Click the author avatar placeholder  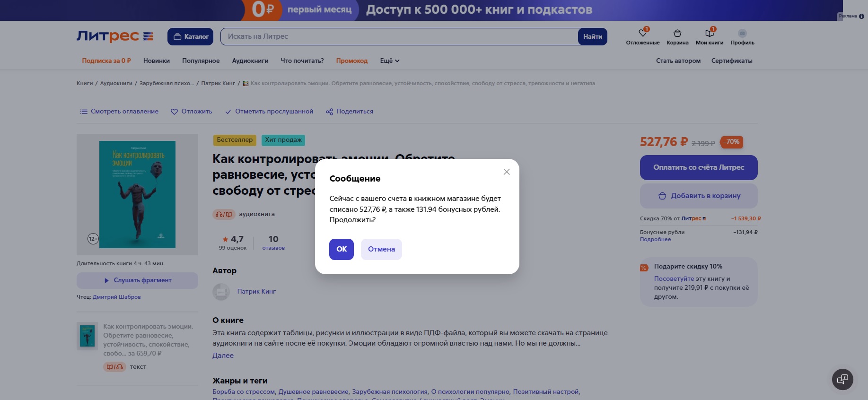(x=221, y=292)
